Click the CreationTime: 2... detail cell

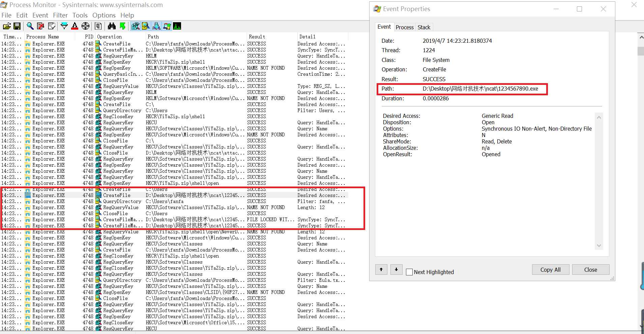click(321, 74)
